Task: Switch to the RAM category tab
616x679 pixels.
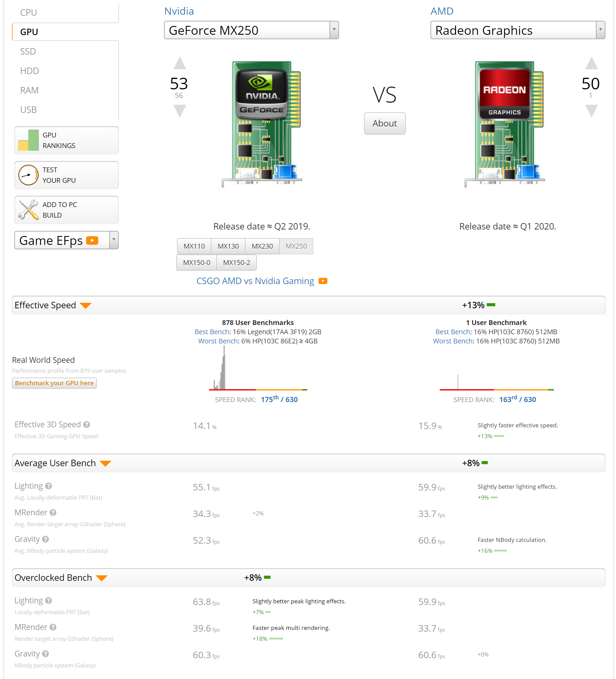Action: click(65, 90)
